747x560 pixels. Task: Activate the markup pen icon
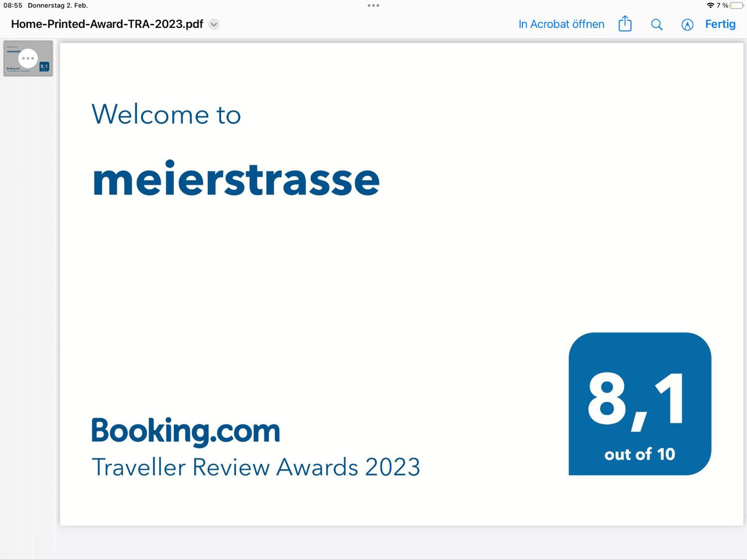(x=687, y=25)
